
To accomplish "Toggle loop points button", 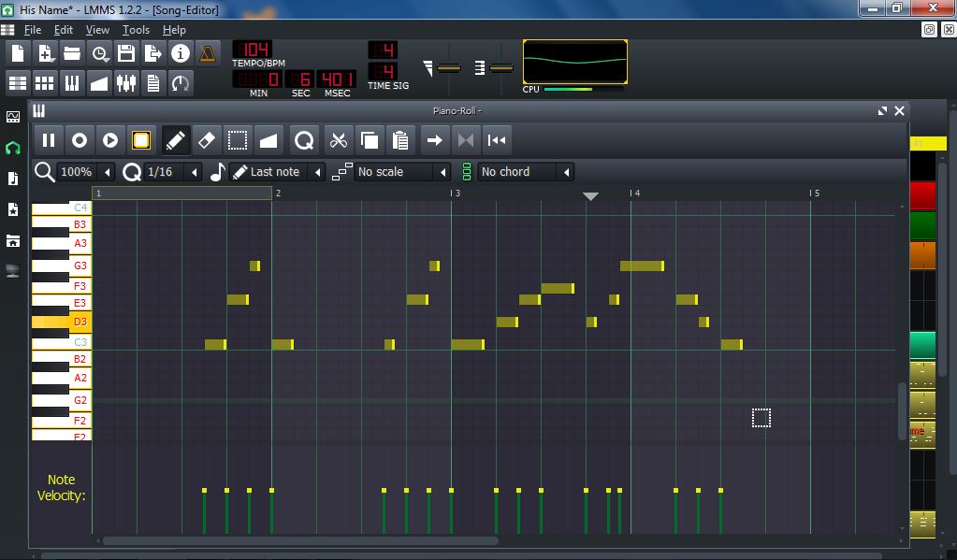I will click(x=466, y=140).
